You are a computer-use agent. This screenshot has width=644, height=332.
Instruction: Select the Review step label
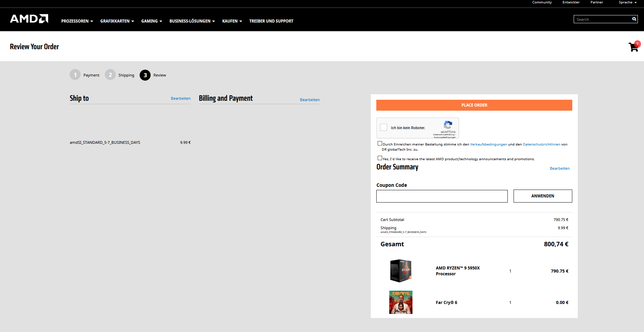[x=160, y=75]
